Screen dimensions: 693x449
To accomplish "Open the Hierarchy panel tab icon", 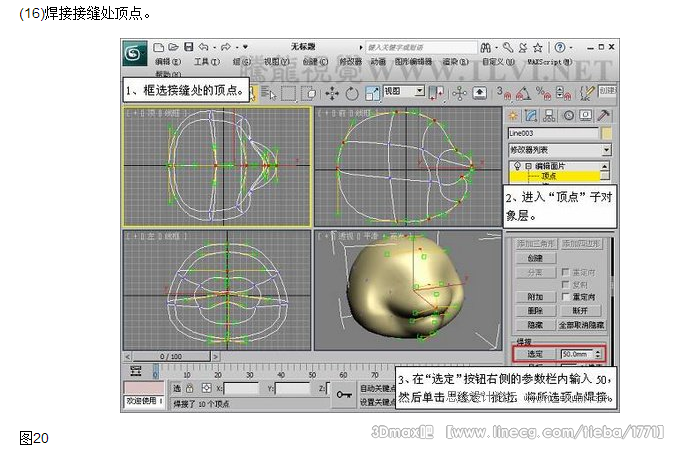I will coord(549,116).
